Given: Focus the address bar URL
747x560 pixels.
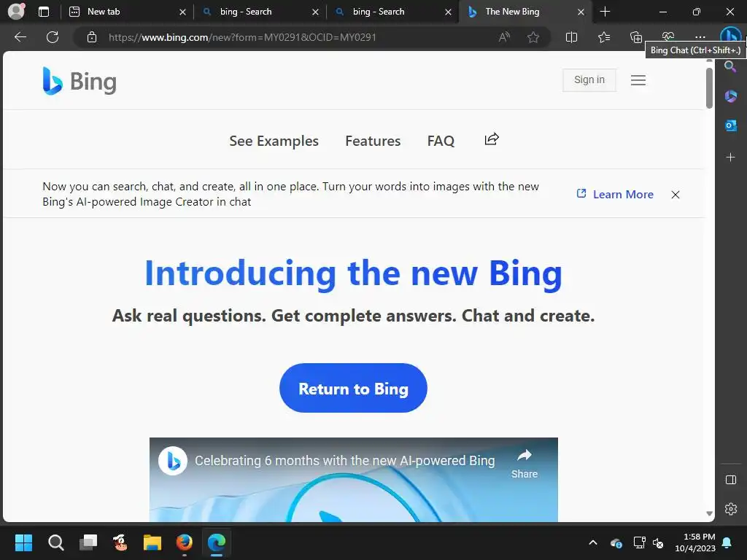Looking at the screenshot, I should [242, 37].
